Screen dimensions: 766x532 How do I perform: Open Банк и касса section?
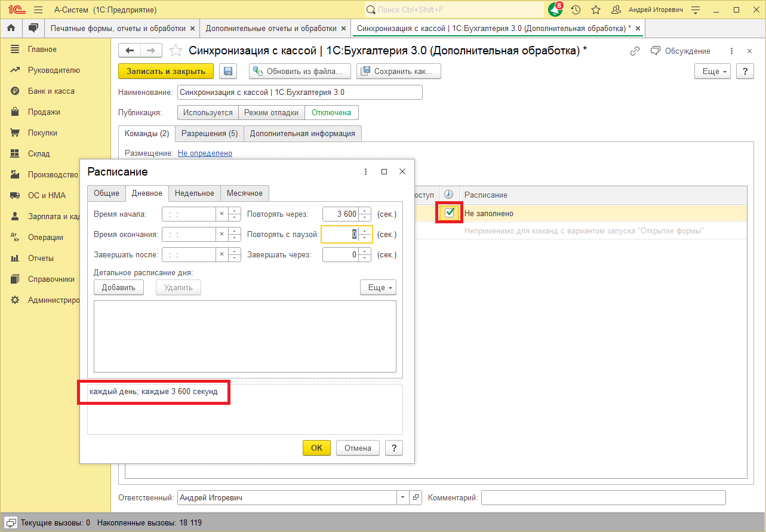coord(51,91)
